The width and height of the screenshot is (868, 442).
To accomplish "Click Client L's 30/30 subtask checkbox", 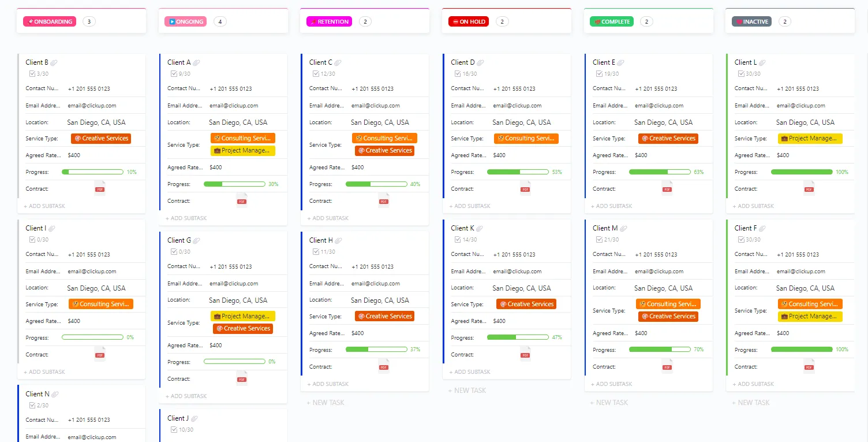I will (x=741, y=73).
